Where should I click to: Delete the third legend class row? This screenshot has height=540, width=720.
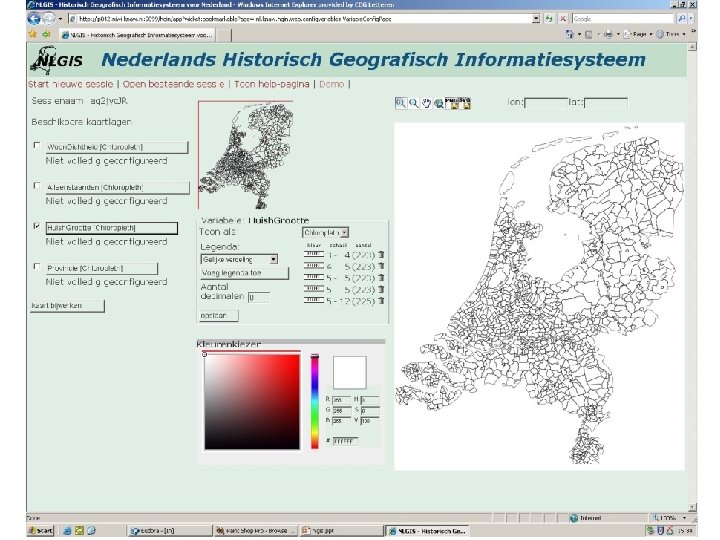coord(381,278)
